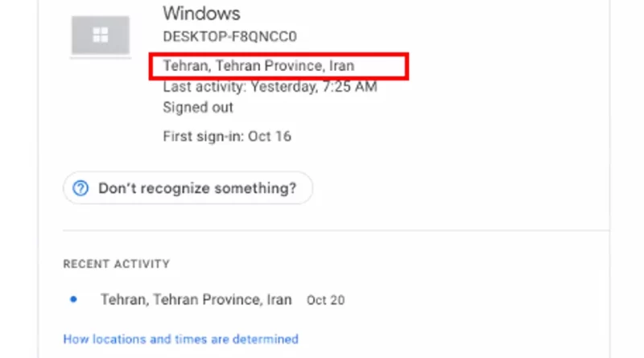Click the question mark help icon
The image size is (644, 358).
click(80, 188)
